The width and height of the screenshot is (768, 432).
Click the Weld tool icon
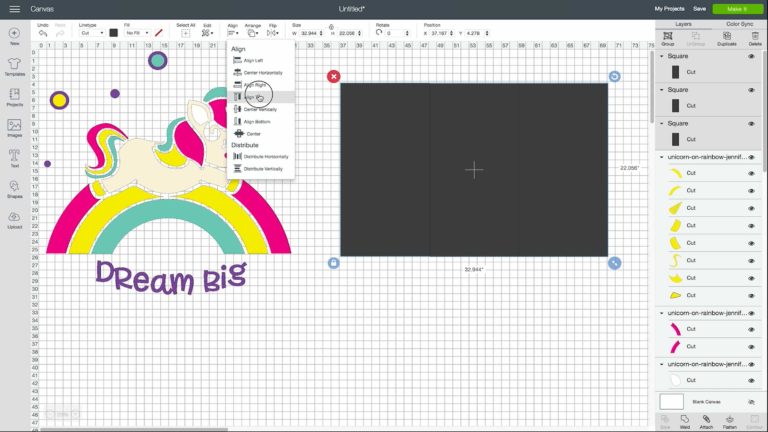[x=685, y=421]
